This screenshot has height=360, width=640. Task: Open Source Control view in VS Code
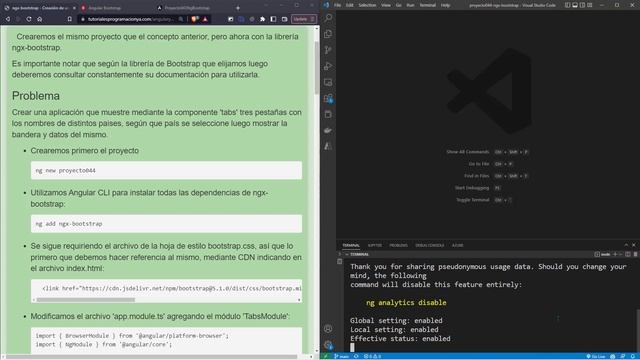(328, 50)
